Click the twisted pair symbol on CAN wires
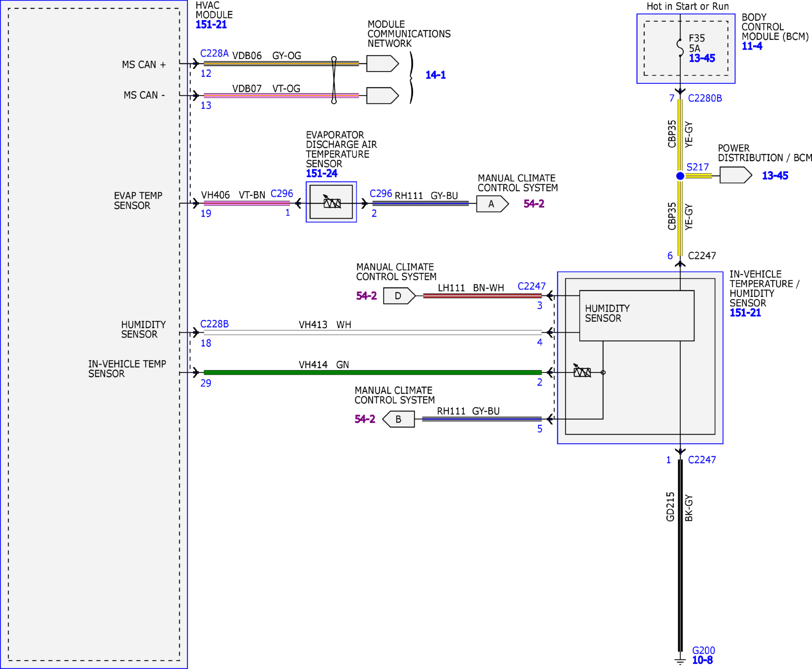Image resolution: width=812 pixels, height=669 pixels. [334, 80]
